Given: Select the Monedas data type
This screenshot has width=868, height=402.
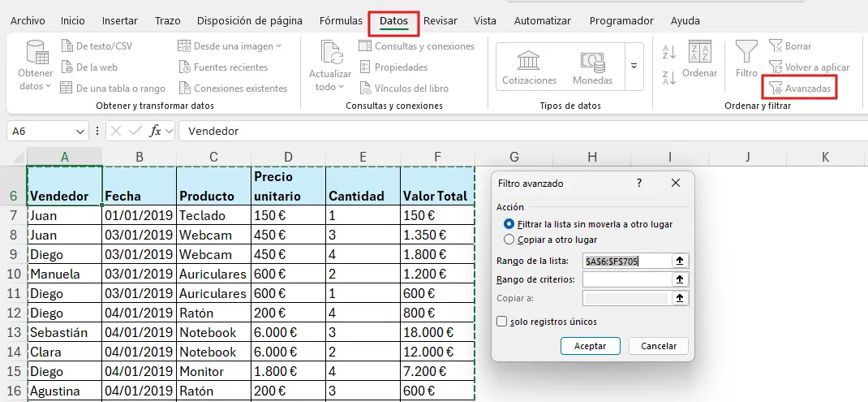Looking at the screenshot, I should (x=592, y=67).
